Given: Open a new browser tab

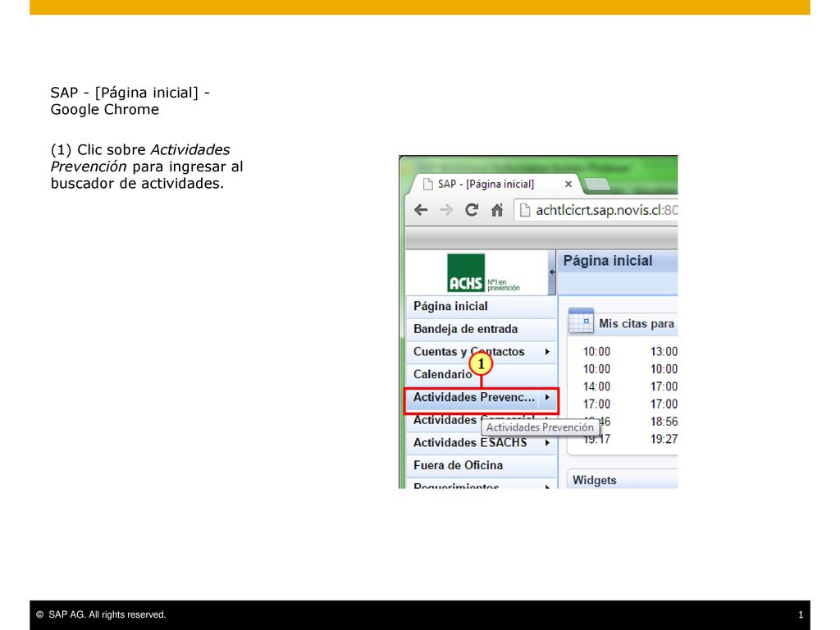Looking at the screenshot, I should pyautogui.click(x=597, y=185).
